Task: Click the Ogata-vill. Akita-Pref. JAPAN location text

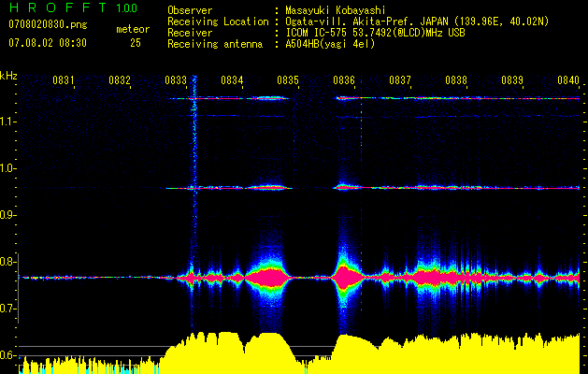Action: 417,22
